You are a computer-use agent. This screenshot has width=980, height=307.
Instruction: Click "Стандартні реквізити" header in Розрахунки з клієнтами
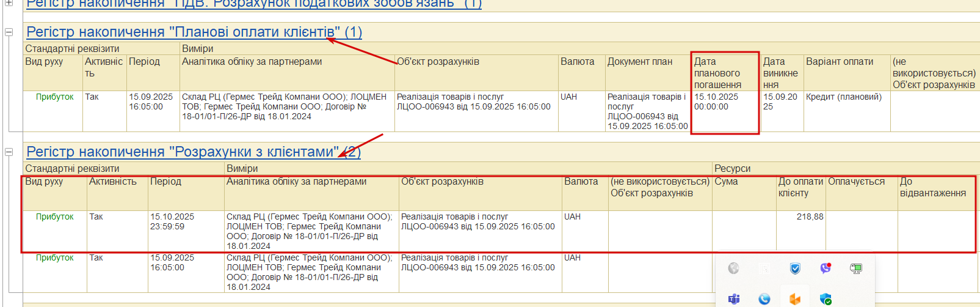(124, 168)
